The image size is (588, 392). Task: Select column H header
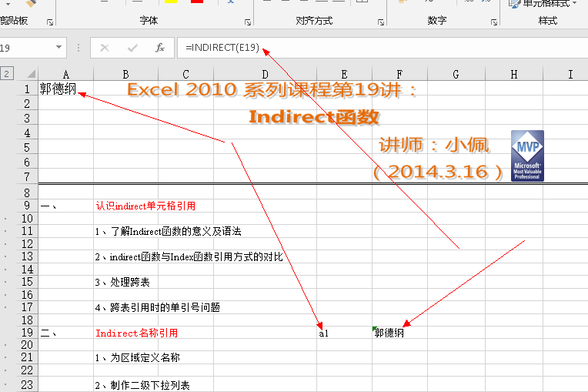click(x=514, y=74)
